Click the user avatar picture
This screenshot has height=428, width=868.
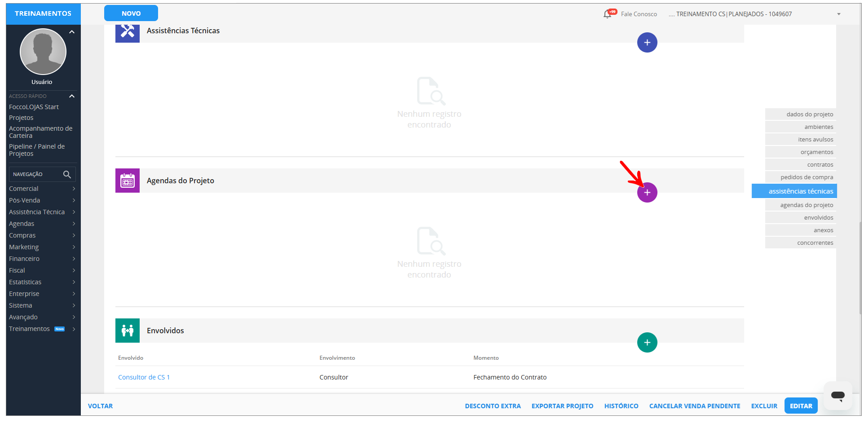(x=43, y=52)
